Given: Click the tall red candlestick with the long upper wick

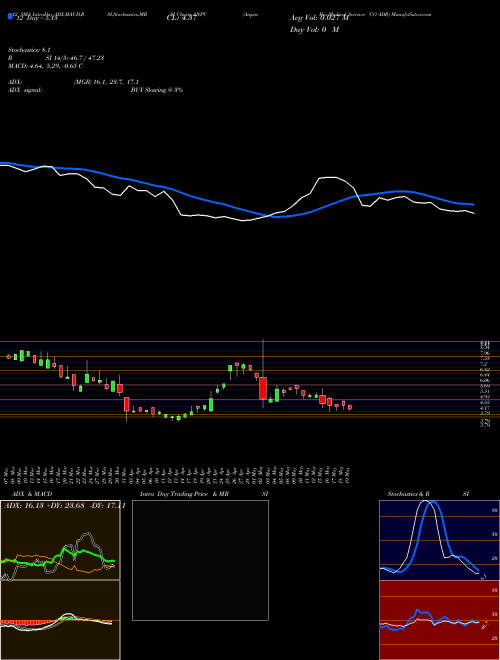Looking at the screenshot, I should pos(263,388).
